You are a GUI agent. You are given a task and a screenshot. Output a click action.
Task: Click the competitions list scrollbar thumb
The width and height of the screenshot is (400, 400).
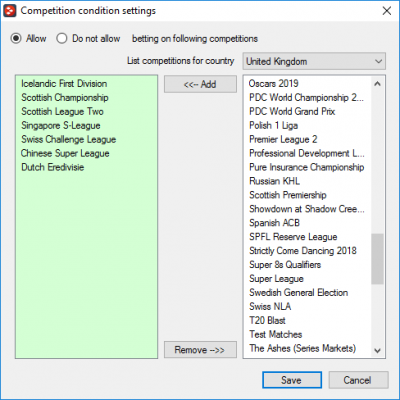point(377,259)
